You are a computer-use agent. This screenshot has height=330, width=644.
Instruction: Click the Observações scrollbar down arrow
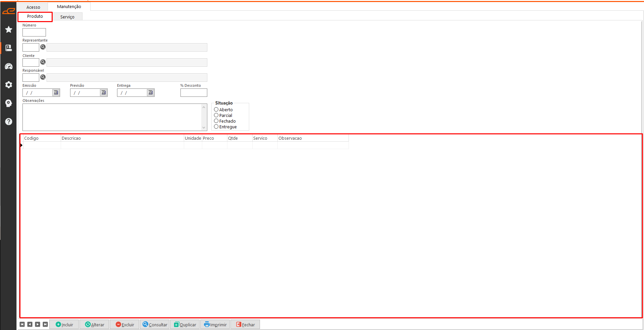[204, 128]
